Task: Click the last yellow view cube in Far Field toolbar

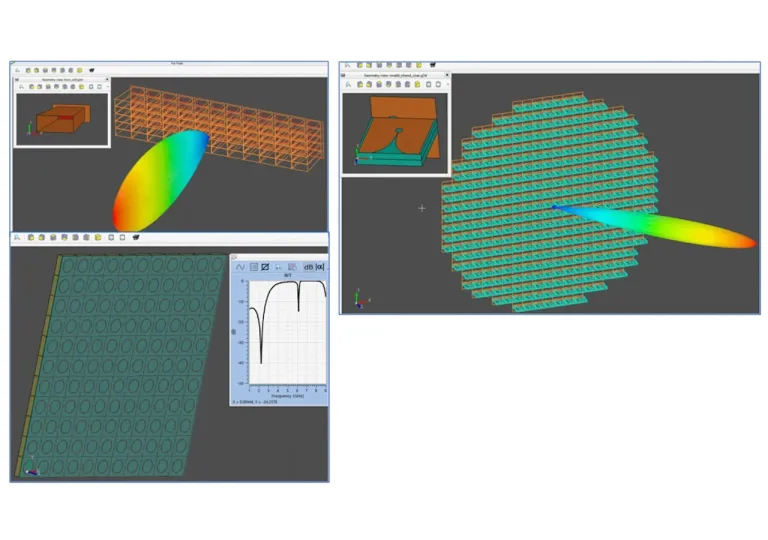Action: 80,71
